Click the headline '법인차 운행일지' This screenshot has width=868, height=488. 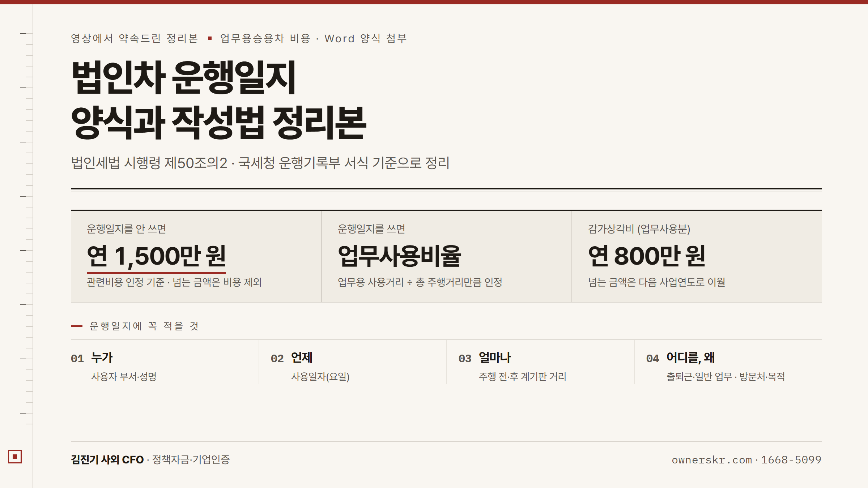(184, 77)
